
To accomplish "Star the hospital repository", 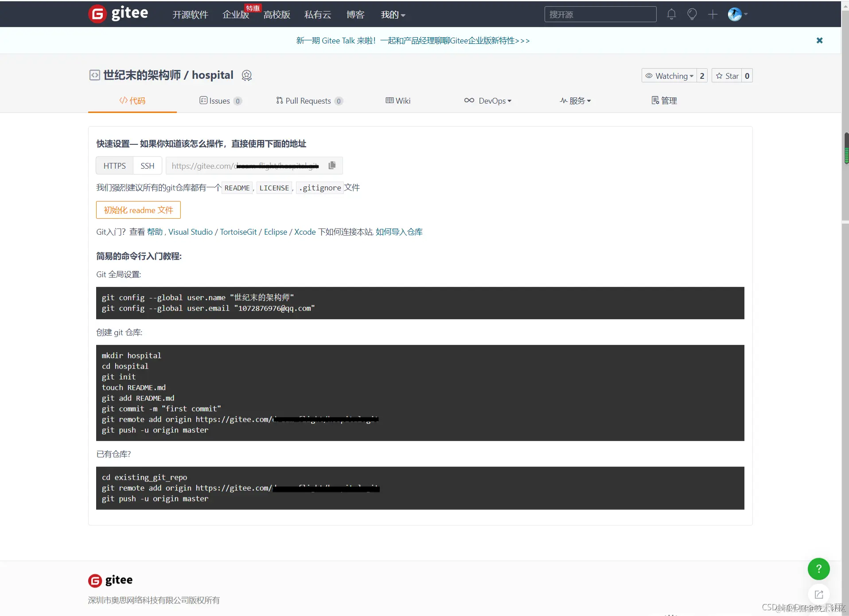I will (x=727, y=76).
